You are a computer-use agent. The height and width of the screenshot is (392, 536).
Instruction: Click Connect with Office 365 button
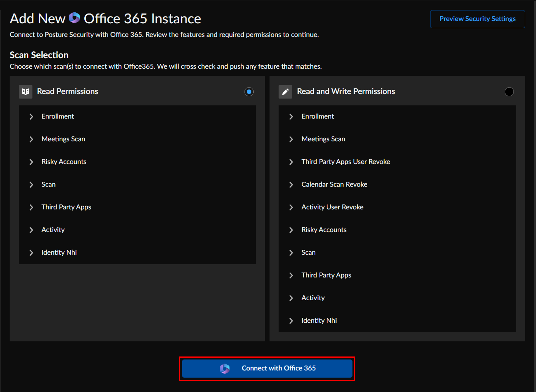pyautogui.click(x=267, y=368)
